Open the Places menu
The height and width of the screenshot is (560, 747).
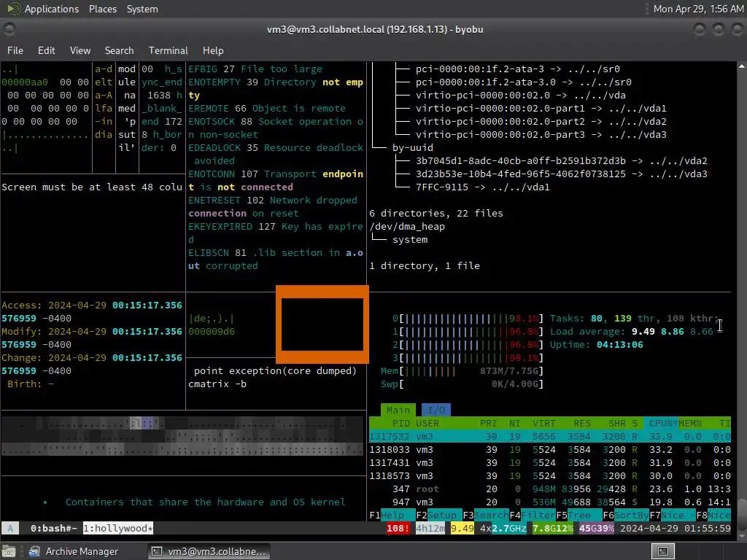tap(102, 9)
